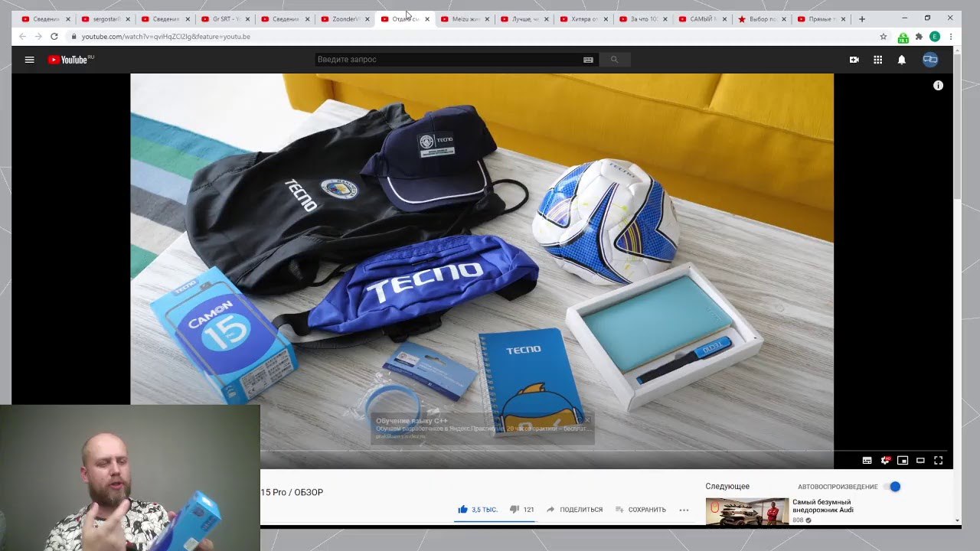The height and width of the screenshot is (551, 980).
Task: Open 'Самый безумный внедорожник Audi' title link
Action: point(823,506)
